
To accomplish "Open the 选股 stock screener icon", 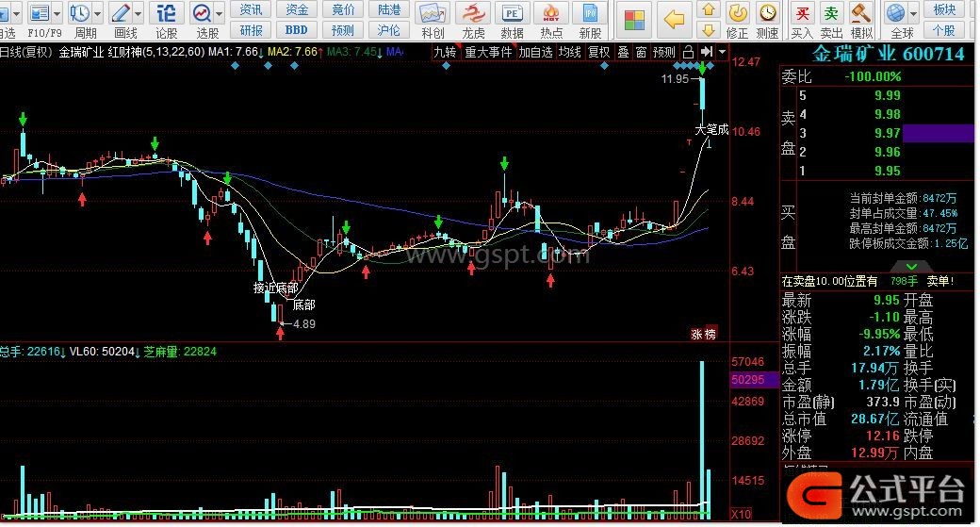I will [x=202, y=12].
